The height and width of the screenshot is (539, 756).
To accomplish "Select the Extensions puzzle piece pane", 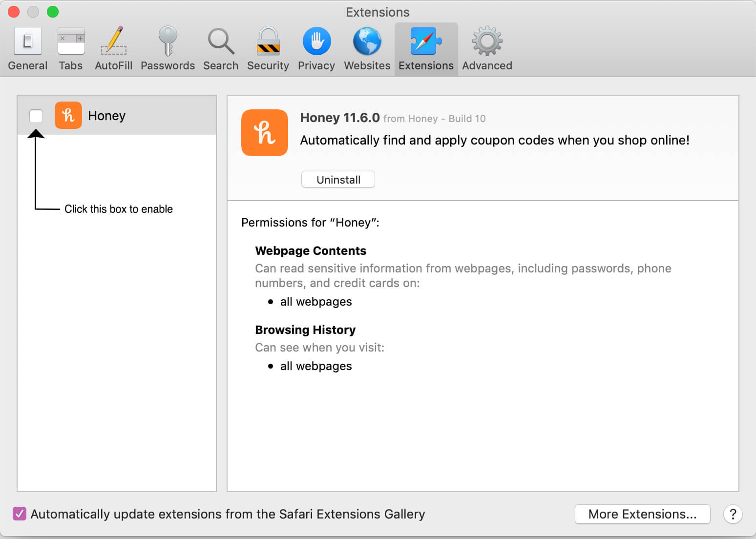I will click(426, 49).
